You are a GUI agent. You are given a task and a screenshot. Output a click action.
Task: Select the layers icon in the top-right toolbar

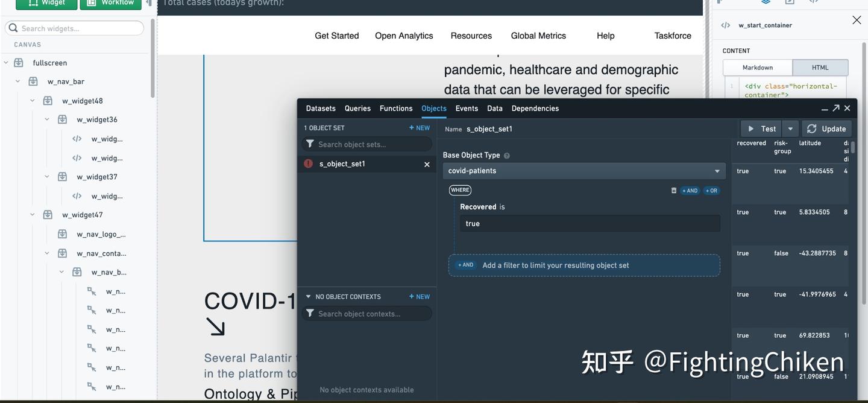[x=766, y=2]
